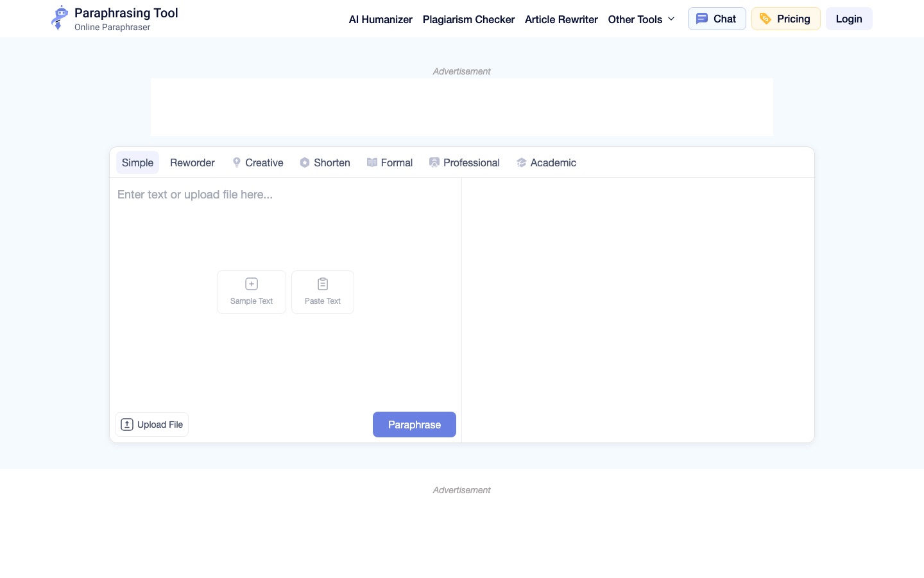Screen dimensions: 924x578
Task: Click the open book icon on Formal mode
Action: coord(372,162)
